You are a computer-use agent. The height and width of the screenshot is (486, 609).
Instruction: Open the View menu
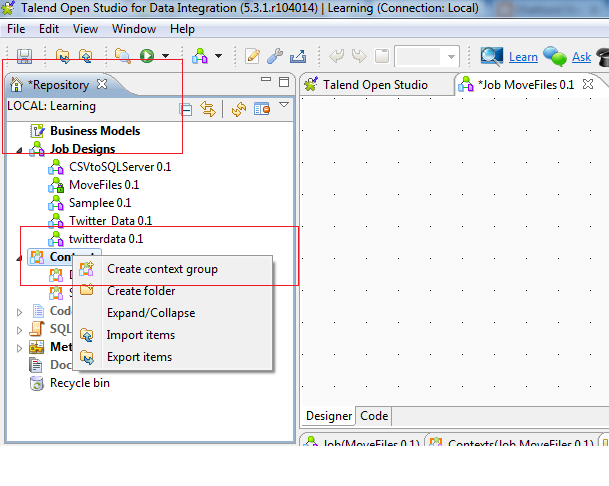pos(85,29)
